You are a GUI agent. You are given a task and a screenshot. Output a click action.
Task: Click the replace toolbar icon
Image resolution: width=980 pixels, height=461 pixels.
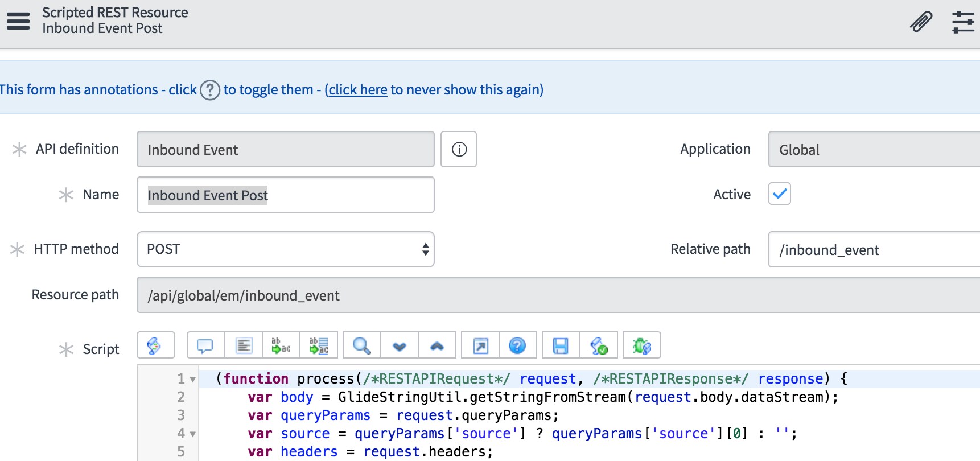(281, 345)
